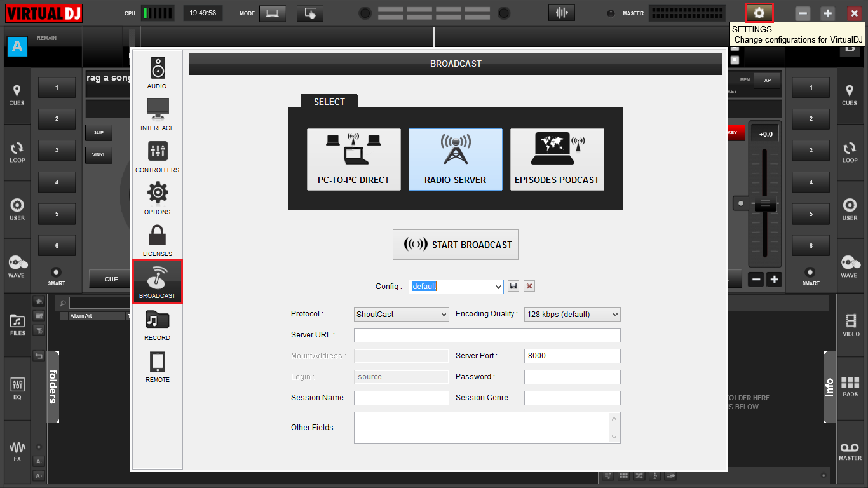
Task: Open the Interface settings section
Action: (157, 114)
